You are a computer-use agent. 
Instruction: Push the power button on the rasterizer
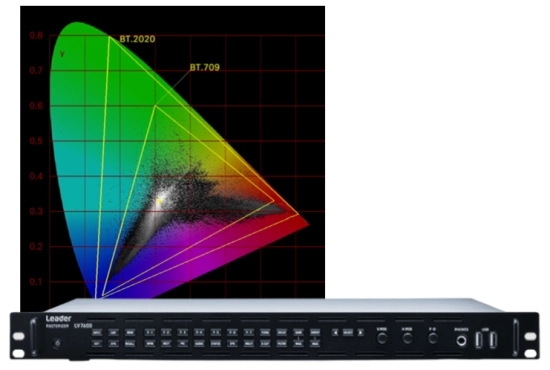pyautogui.click(x=58, y=343)
